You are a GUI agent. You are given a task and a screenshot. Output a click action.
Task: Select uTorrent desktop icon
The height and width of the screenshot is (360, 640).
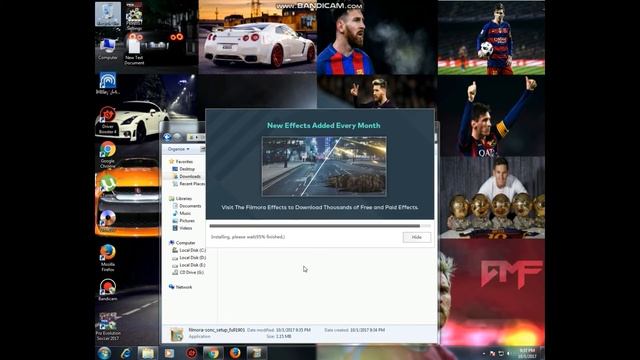pos(108,184)
